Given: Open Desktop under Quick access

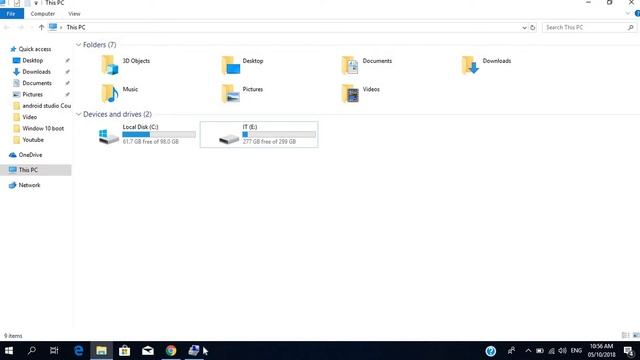Looking at the screenshot, I should 33,60.
